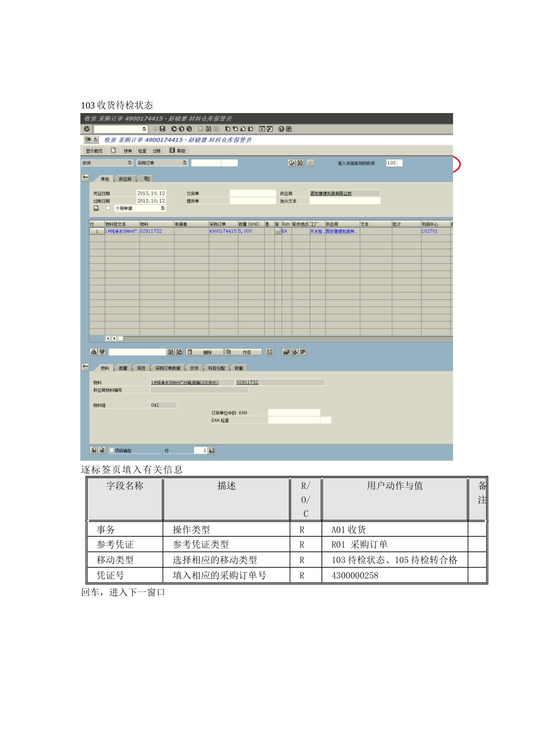Viewport: 534px width, 756px height.
Task: Click the 过账 post button
Action: [x=157, y=151]
